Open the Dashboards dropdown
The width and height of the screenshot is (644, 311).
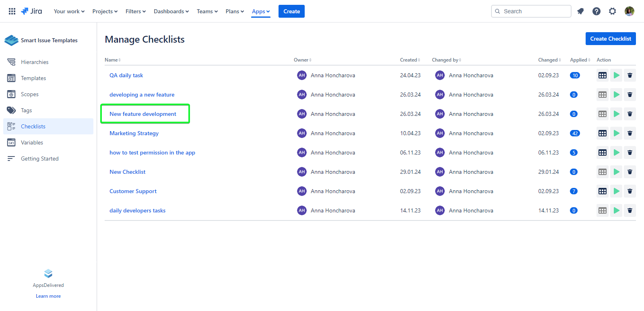pyautogui.click(x=171, y=11)
